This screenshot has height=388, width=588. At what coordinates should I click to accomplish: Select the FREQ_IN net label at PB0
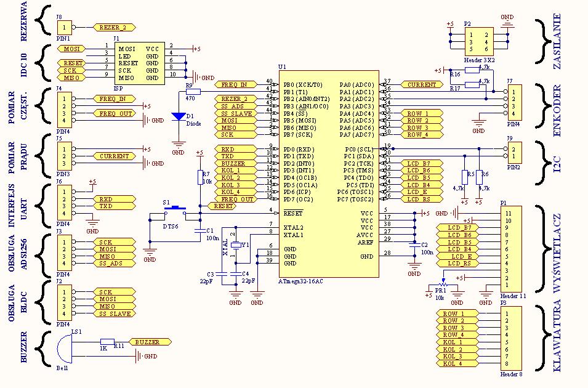point(236,85)
